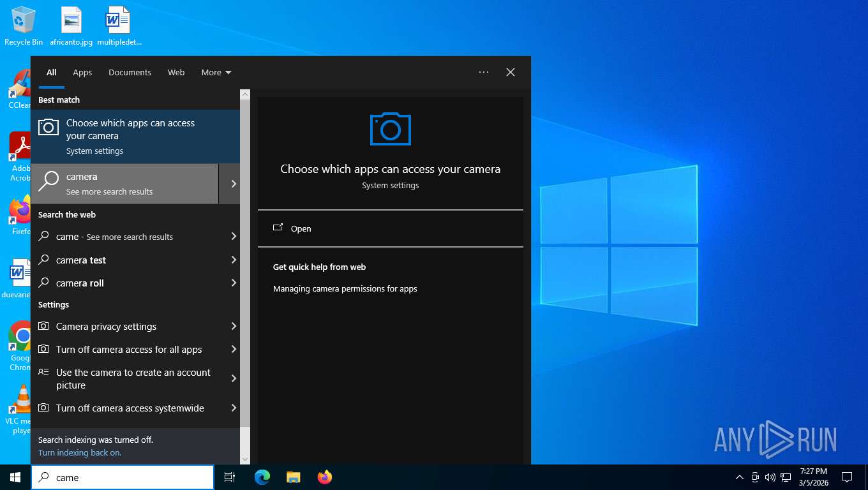The image size is (868, 490).
Task: Expand the account picture setting arrow
Action: click(x=234, y=379)
